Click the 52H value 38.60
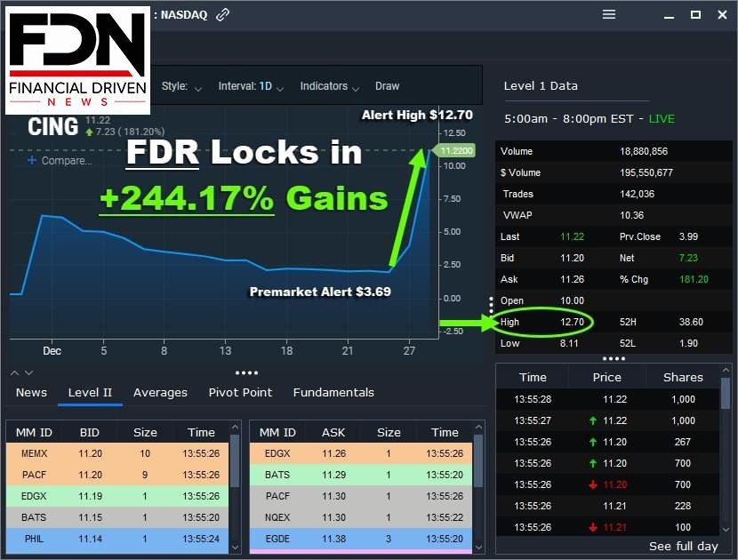The image size is (738, 560). 691,322
